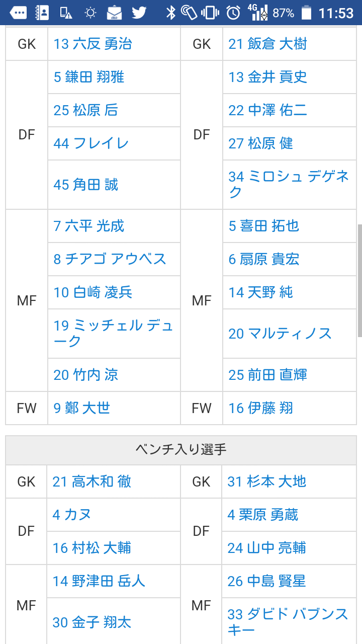The height and width of the screenshot is (644, 362).
Task: Tap the alarm clock status icon
Action: [233, 13]
